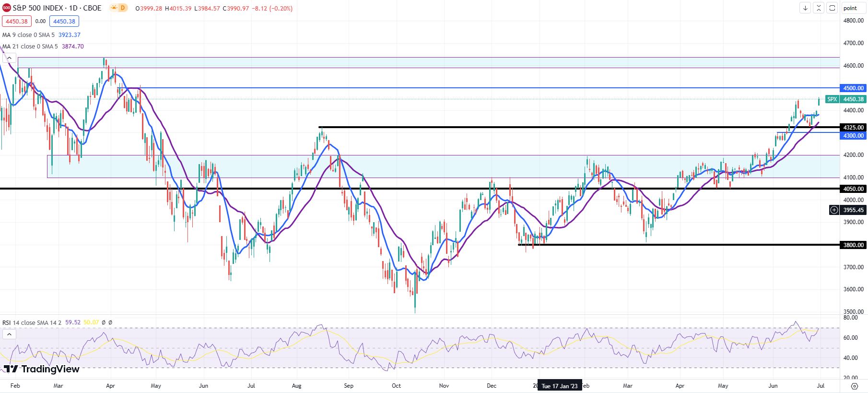Select the MA 9 close indicator legend
Image resolution: width=868 pixels, height=393 pixels.
pos(28,35)
